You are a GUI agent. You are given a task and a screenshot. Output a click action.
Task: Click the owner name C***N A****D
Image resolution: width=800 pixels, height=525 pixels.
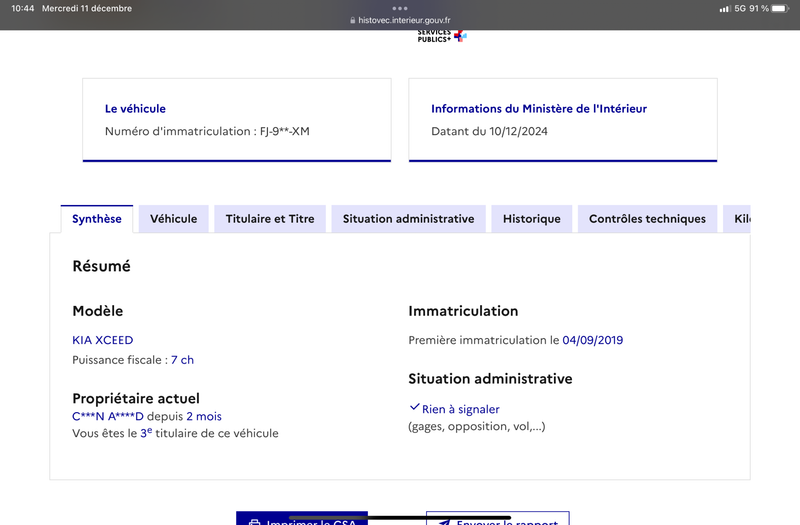108,416
